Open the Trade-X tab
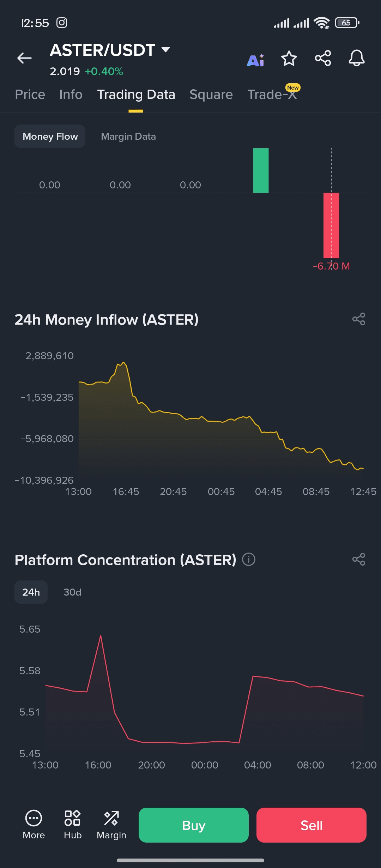381x868 pixels. coord(272,95)
